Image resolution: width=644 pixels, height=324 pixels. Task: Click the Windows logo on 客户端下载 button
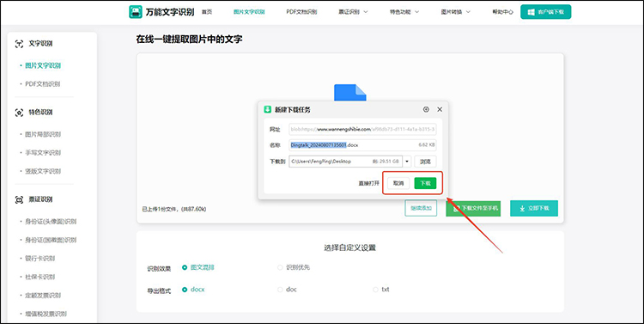[531, 12]
